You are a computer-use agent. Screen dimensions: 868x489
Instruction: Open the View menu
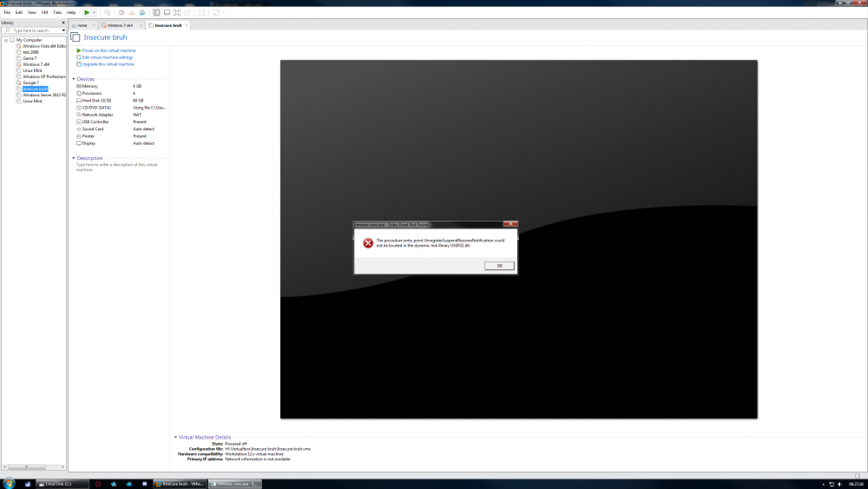31,12
